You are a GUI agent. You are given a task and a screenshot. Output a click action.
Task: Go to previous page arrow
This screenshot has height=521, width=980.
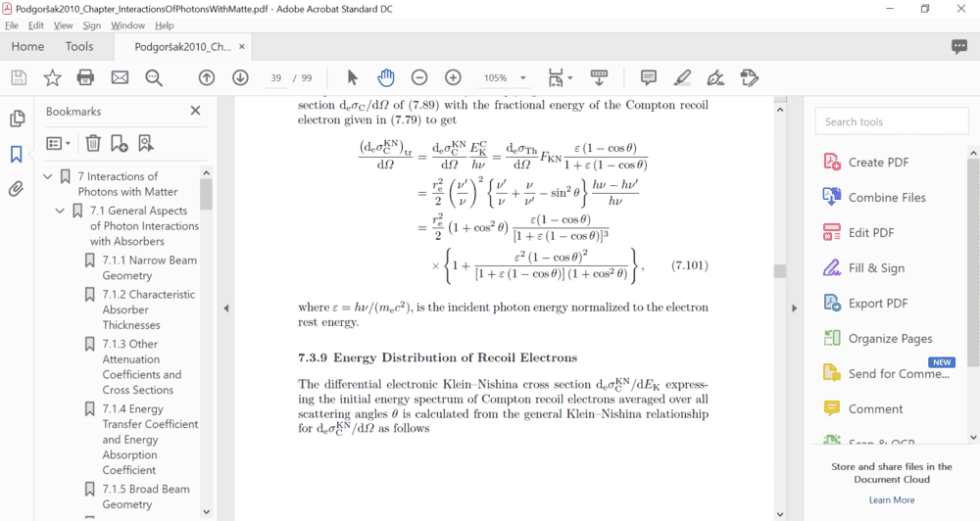click(x=206, y=77)
